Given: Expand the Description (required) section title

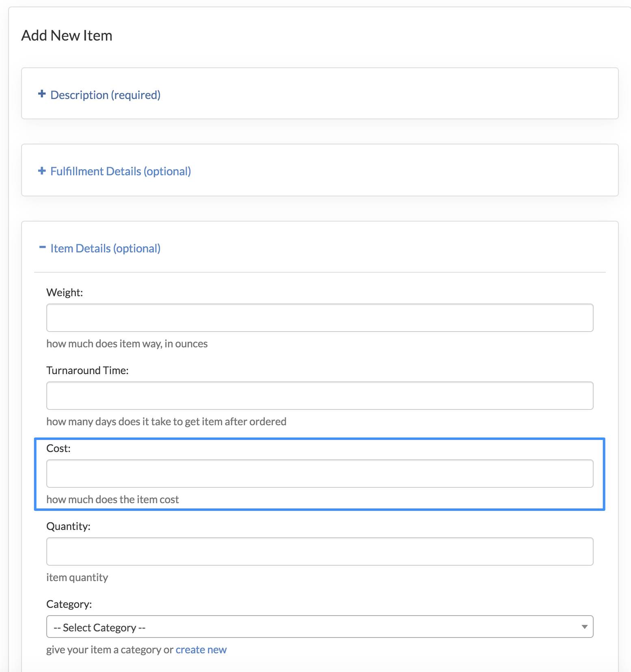Looking at the screenshot, I should [105, 95].
